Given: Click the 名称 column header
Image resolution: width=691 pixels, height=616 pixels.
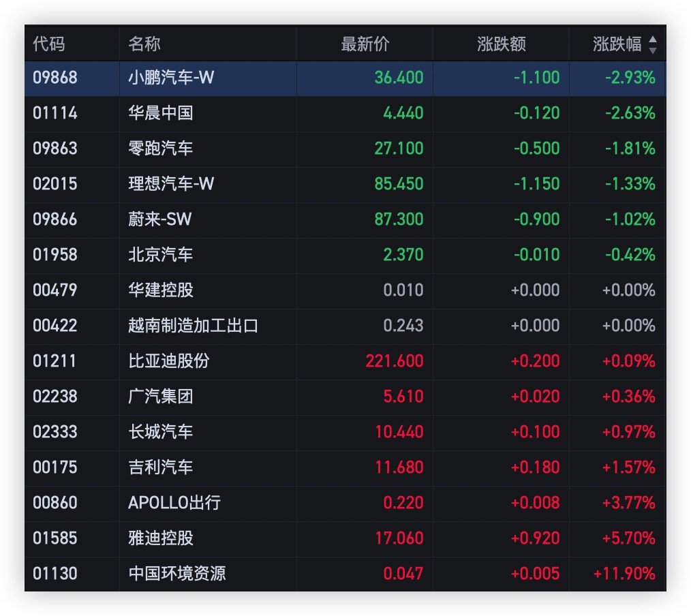Looking at the screenshot, I should pos(144,45).
